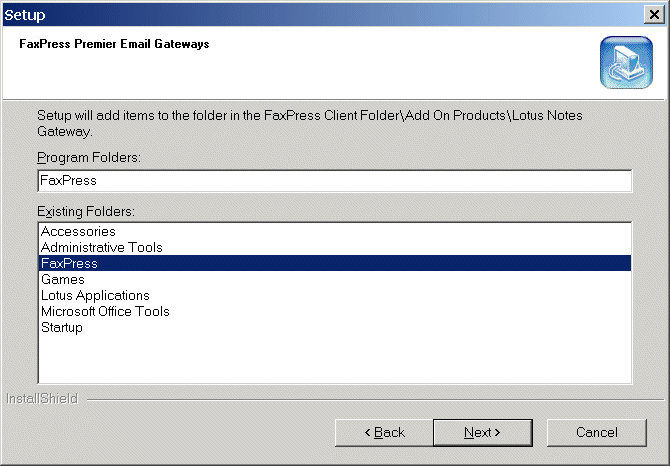Select the highlighted FaxPress list entry
Viewport: 670px width, 466px height.
335,263
